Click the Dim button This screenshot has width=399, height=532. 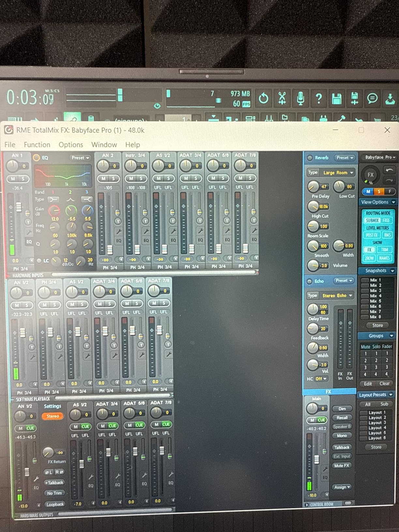[342, 409]
